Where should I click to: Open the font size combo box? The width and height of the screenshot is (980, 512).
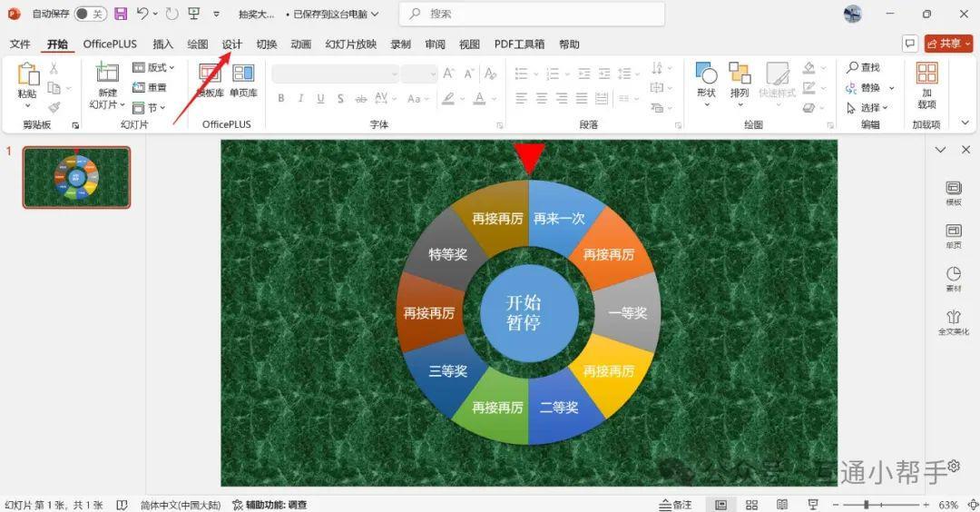tap(418, 74)
